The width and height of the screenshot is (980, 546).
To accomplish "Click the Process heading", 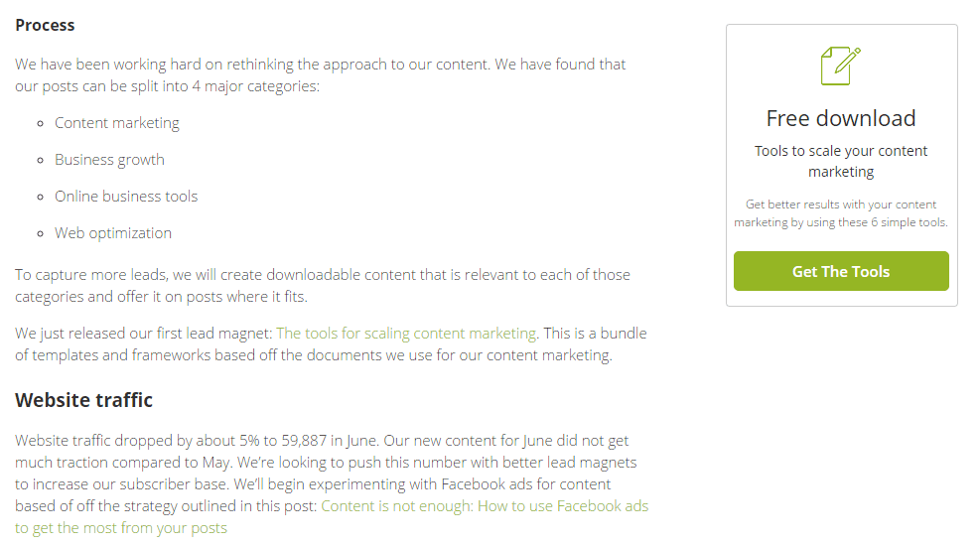I will tap(45, 25).
